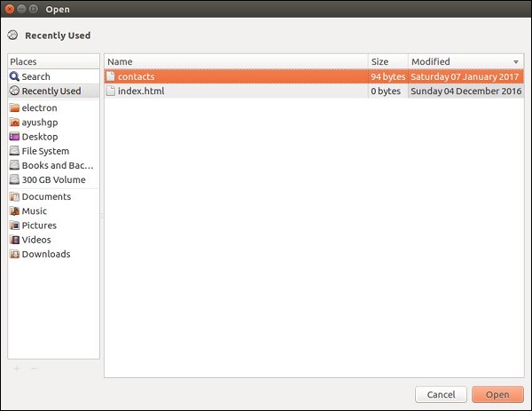Open the 300 GB Volume label

53,179
